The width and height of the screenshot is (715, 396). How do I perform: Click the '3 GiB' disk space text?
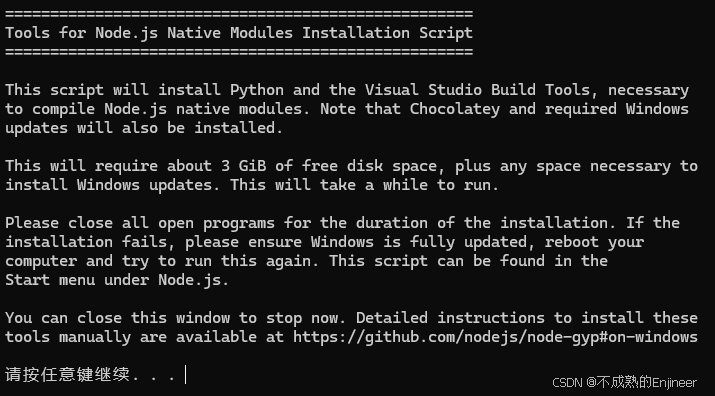244,166
